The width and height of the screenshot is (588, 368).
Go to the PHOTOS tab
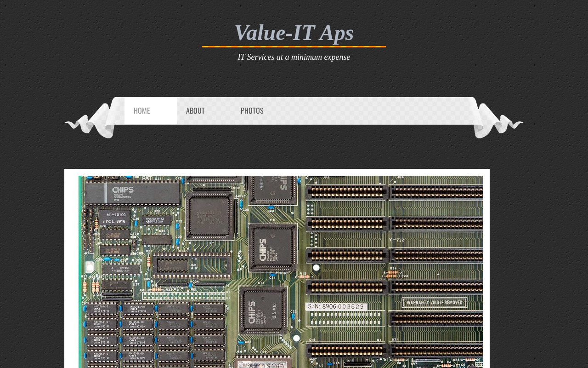tap(252, 111)
